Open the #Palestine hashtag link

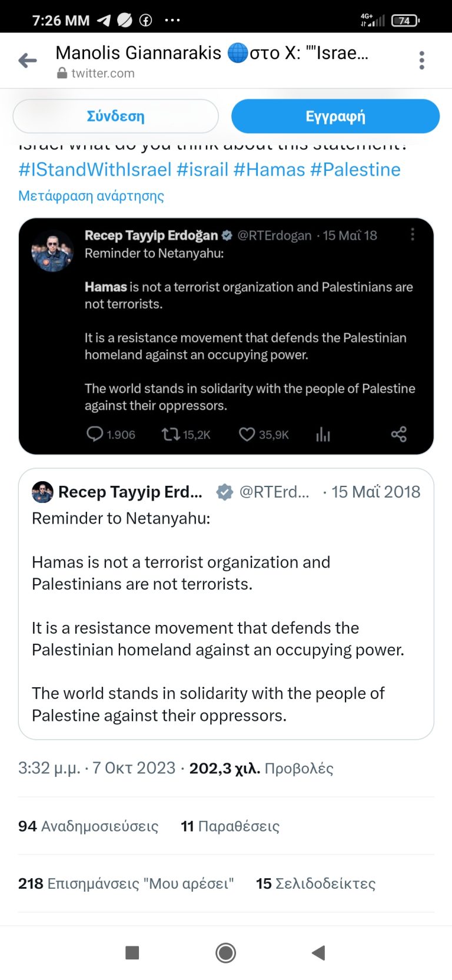pos(355,170)
